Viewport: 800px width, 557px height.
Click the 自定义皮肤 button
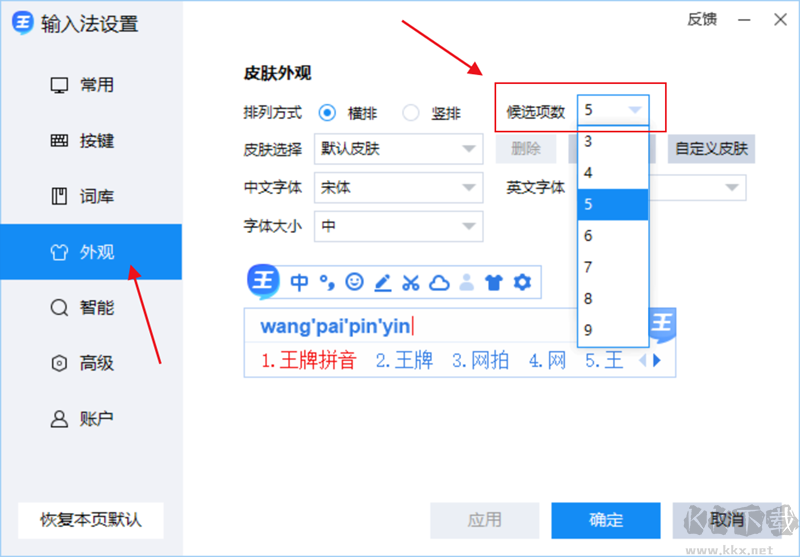point(712,149)
